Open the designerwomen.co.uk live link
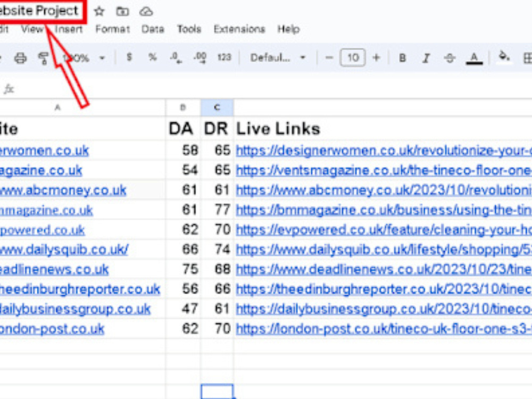Image resolution: width=532 pixels, height=399 pixels. 384,151
